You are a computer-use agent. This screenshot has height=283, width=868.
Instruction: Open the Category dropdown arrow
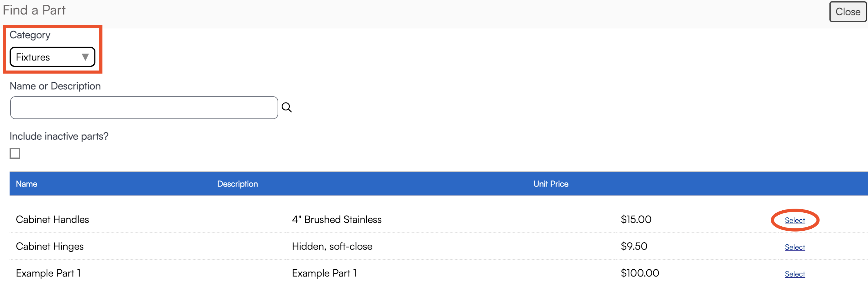[85, 57]
